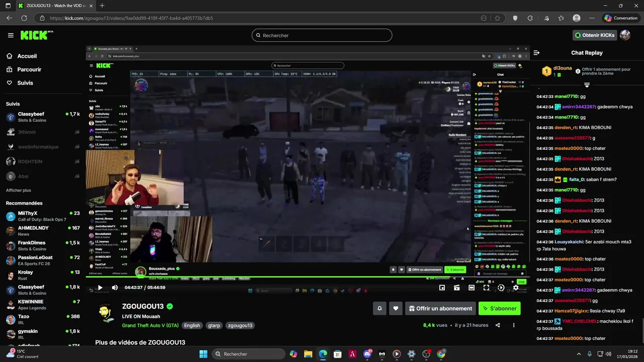Enable notifications bell for ZGOUGOU13

(x=380, y=309)
